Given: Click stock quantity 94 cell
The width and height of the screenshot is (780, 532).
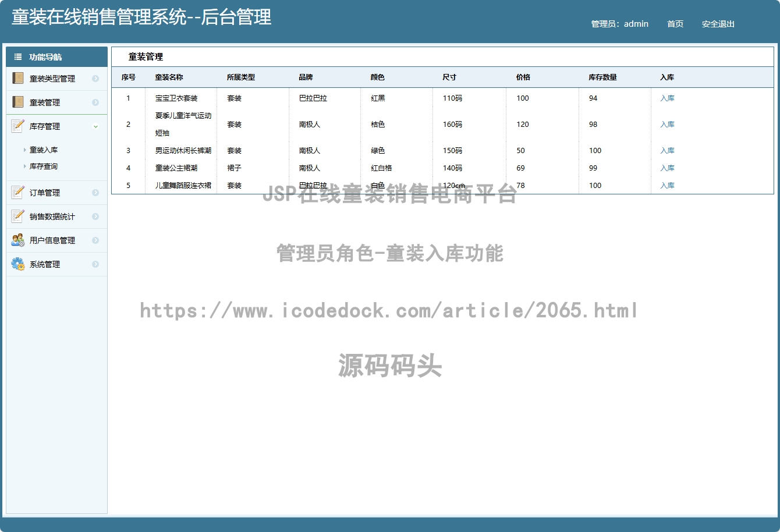Looking at the screenshot, I should [593, 98].
